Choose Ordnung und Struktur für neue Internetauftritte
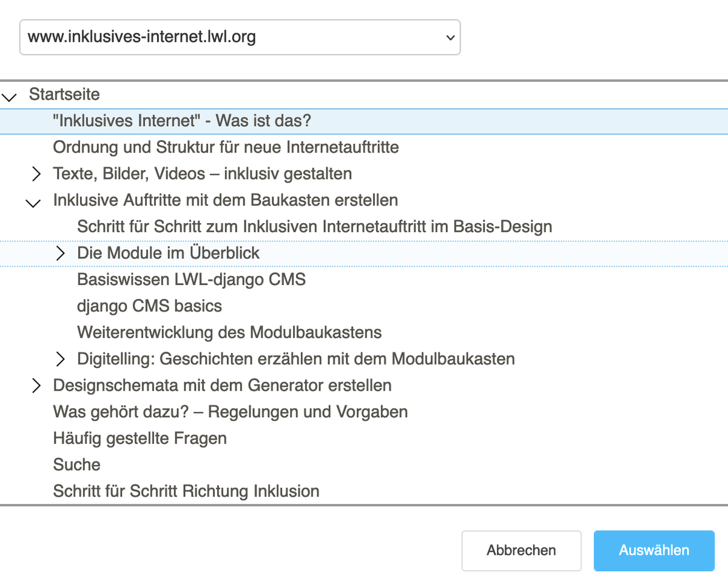The width and height of the screenshot is (728, 587). 226,147
